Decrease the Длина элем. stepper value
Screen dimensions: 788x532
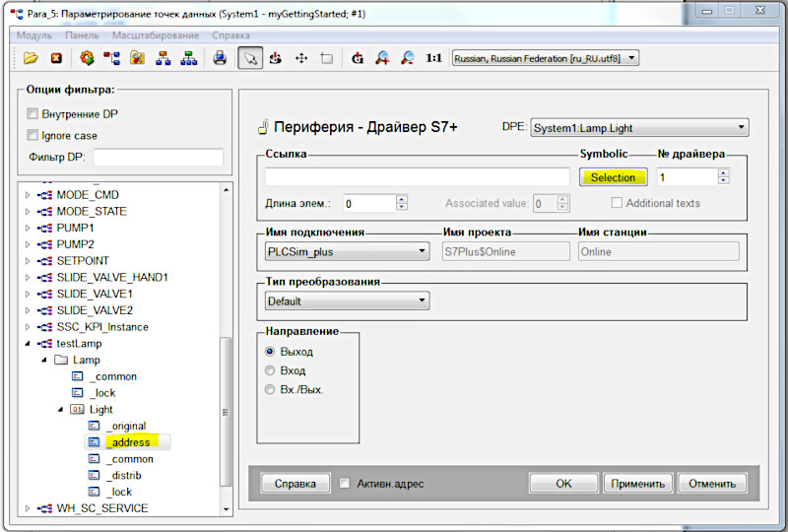[x=402, y=207]
